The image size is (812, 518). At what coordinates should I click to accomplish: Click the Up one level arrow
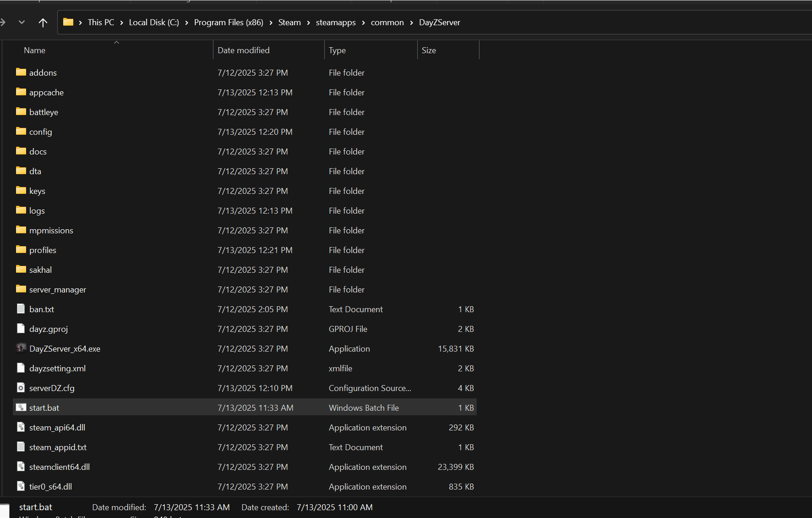pyautogui.click(x=43, y=22)
